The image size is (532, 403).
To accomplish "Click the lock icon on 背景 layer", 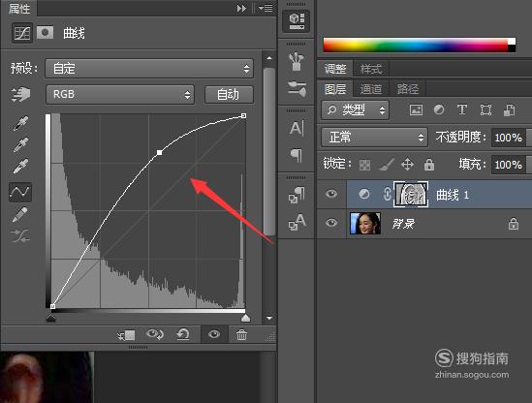I will [x=513, y=224].
